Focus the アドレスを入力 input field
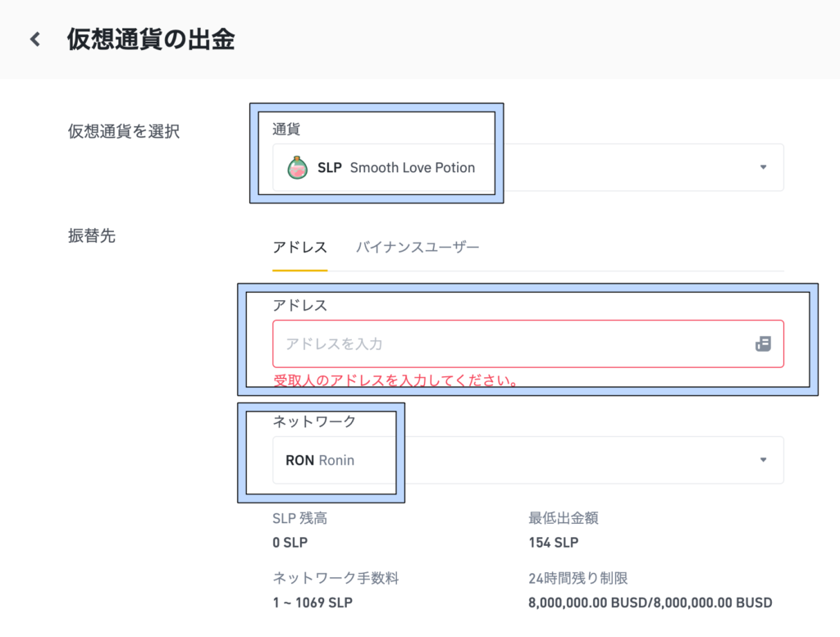This screenshot has height=637, width=840. (x=527, y=344)
